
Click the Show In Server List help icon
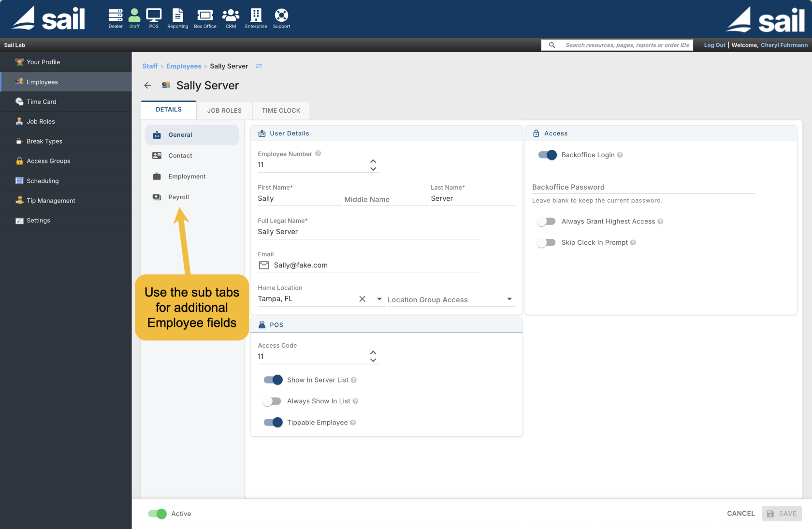pyautogui.click(x=354, y=380)
